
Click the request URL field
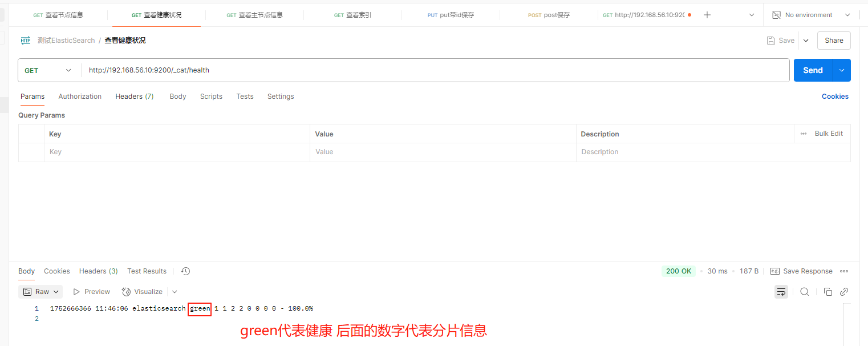(436, 70)
